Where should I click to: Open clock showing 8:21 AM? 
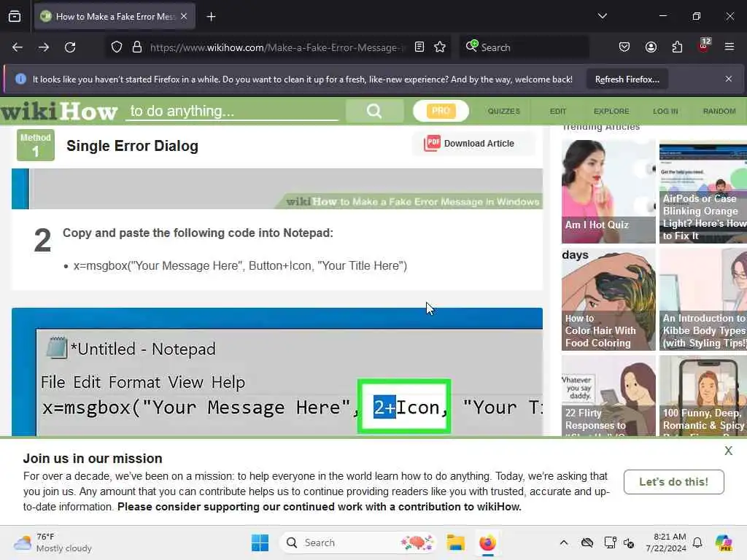(x=666, y=542)
